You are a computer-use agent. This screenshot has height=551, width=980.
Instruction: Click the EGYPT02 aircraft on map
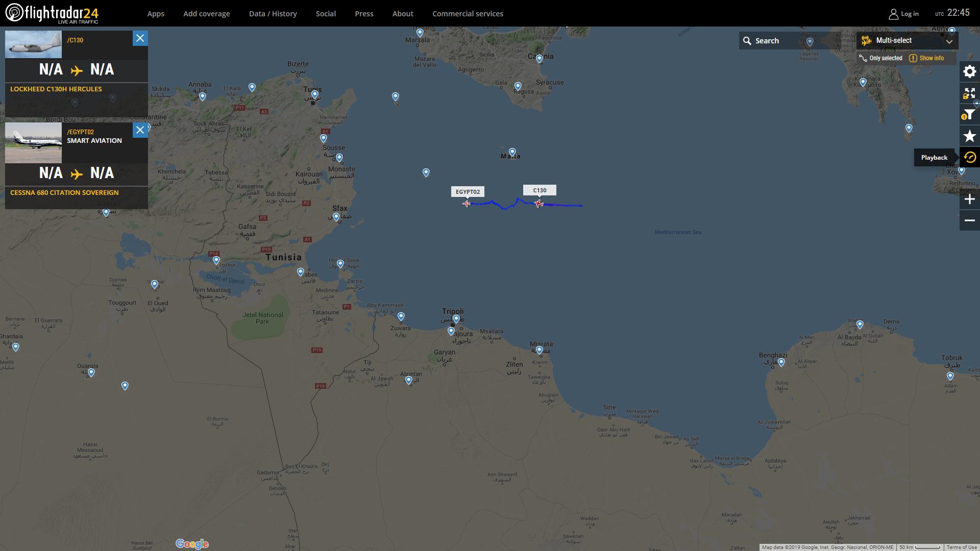(x=467, y=204)
